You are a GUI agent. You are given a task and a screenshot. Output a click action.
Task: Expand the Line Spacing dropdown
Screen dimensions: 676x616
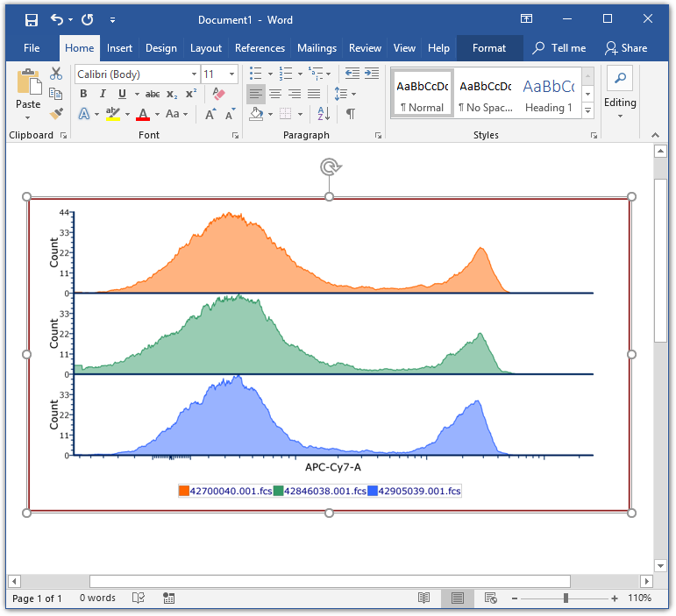[352, 94]
